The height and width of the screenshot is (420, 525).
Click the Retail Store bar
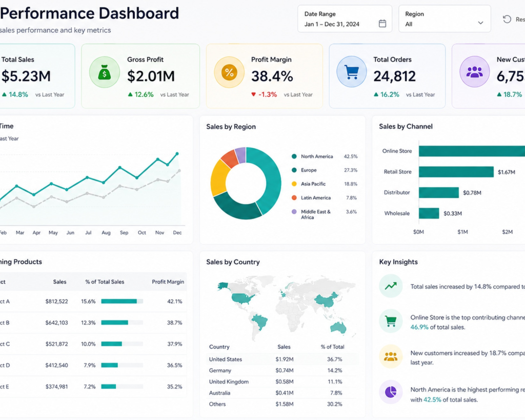click(456, 172)
